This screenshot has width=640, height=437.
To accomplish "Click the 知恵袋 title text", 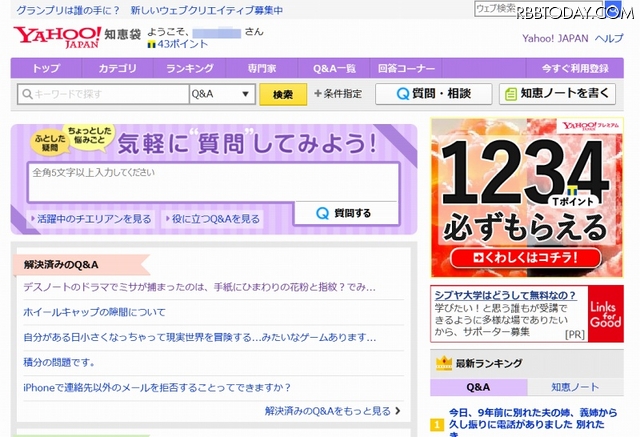I will point(123,34).
